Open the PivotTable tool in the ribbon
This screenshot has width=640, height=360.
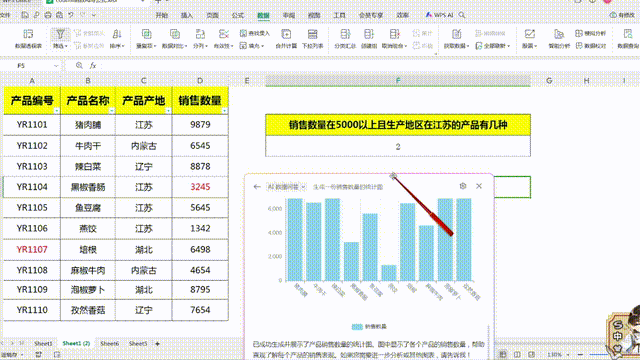28,38
